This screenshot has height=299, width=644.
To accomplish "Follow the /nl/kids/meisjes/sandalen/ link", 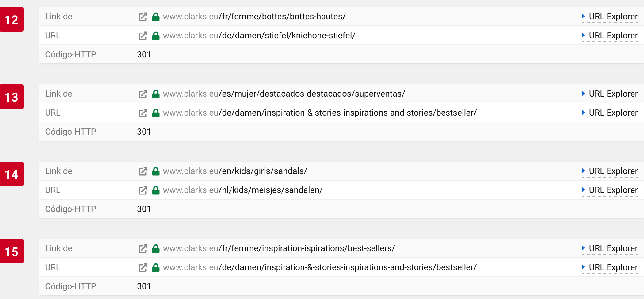I will [243, 190].
